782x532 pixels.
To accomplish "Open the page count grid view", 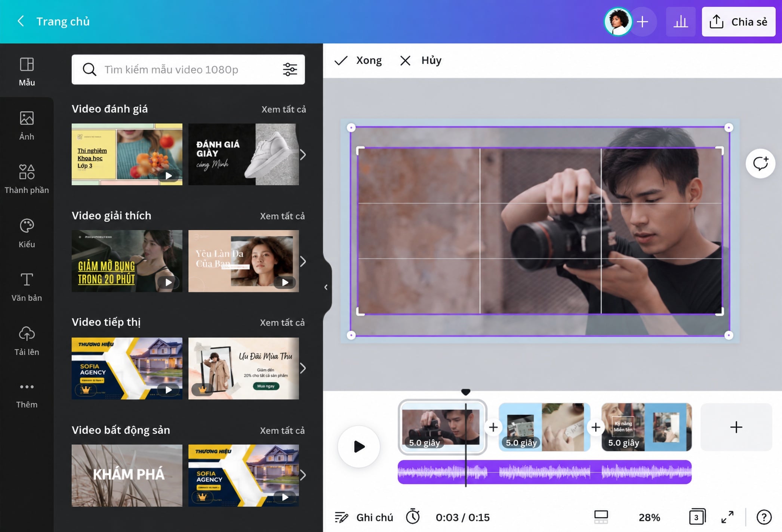I will [697, 517].
